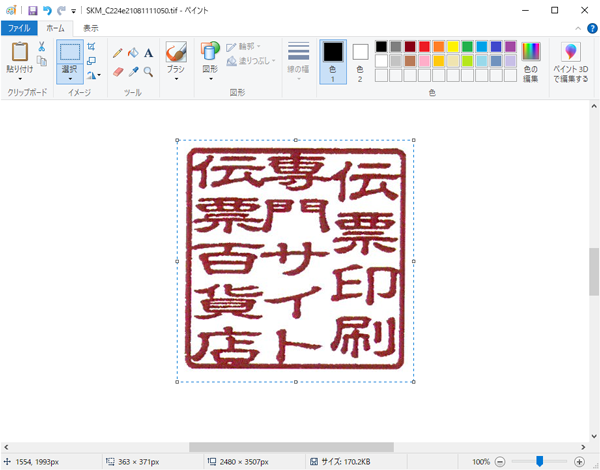This screenshot has width=600, height=470.
Task: Click the scroll up arrow
Action: click(x=594, y=106)
